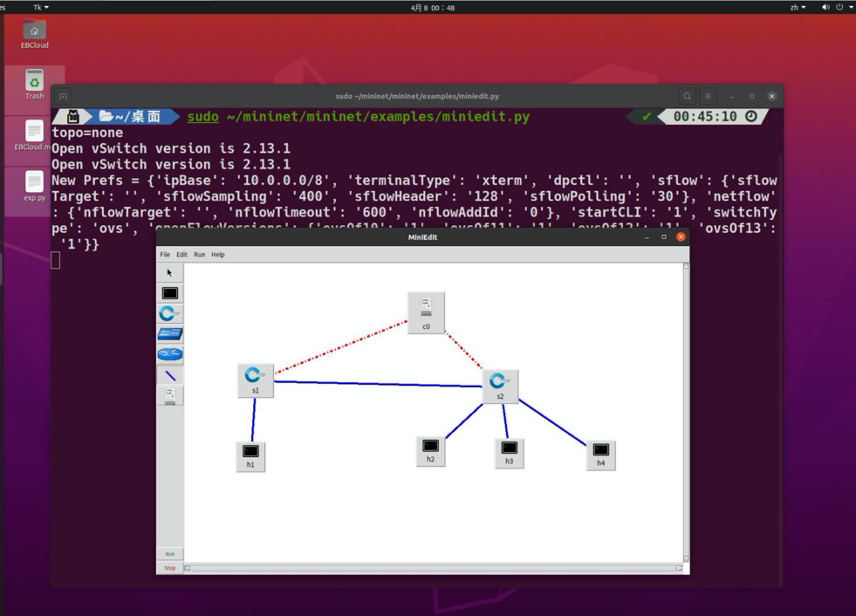Viewport: 856px width, 616px height.
Task: Open the Edit menu in MiniEdit
Action: [x=181, y=255]
